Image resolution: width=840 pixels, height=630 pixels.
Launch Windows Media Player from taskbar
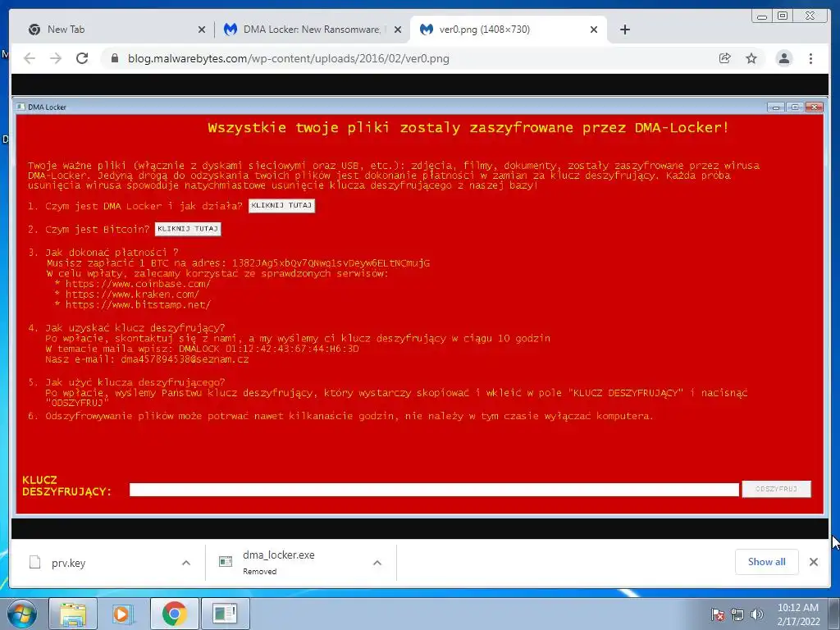click(x=123, y=614)
